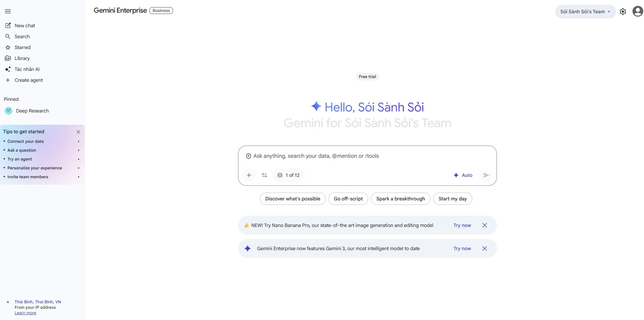
Task: Click Create agent in the sidebar
Action: tap(29, 80)
